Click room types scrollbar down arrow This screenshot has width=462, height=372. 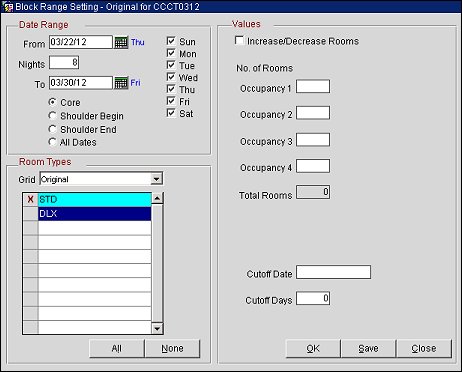pyautogui.click(x=157, y=328)
